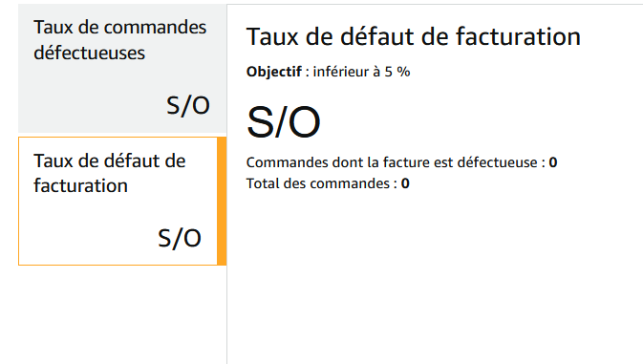
Task: Click the empty area below the facturation tab
Action: click(122, 314)
